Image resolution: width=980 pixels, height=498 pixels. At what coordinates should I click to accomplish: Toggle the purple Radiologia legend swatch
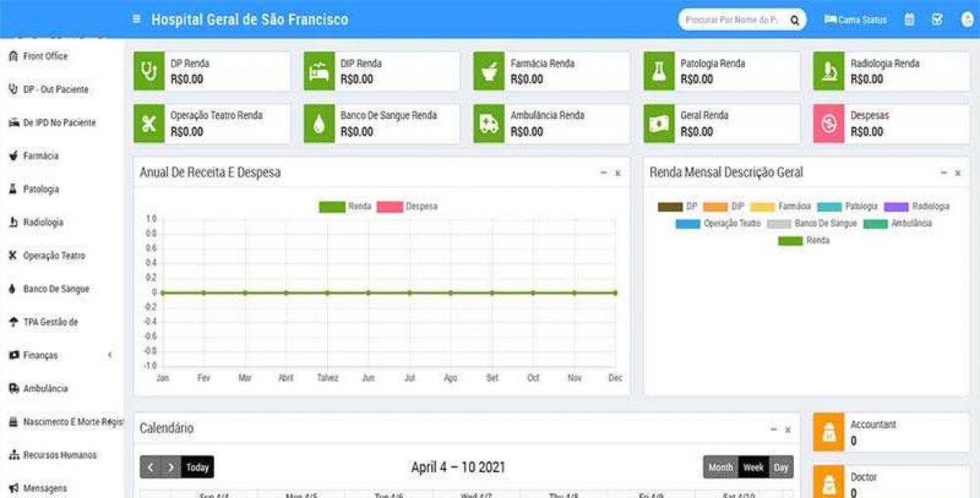pos(896,207)
